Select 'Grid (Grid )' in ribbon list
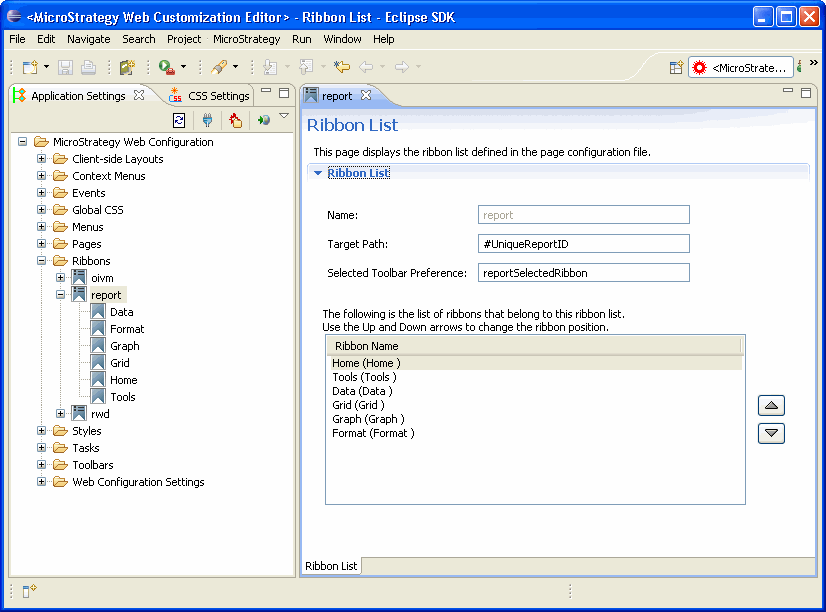Viewport: 826px width, 612px height. point(358,405)
